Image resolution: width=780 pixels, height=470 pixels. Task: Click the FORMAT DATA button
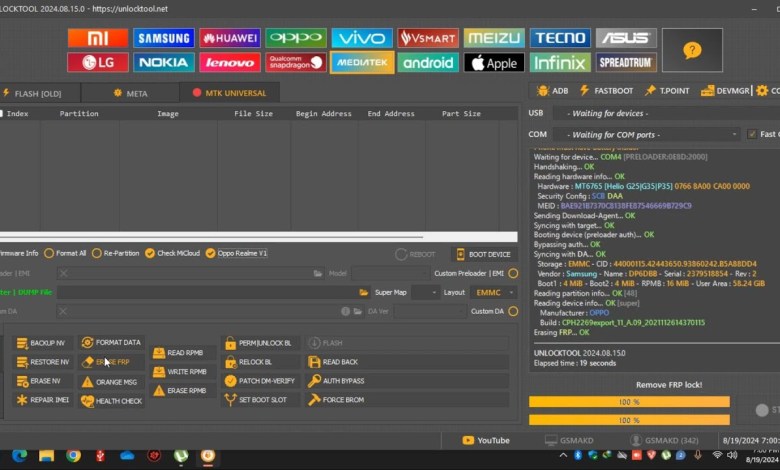tap(111, 343)
